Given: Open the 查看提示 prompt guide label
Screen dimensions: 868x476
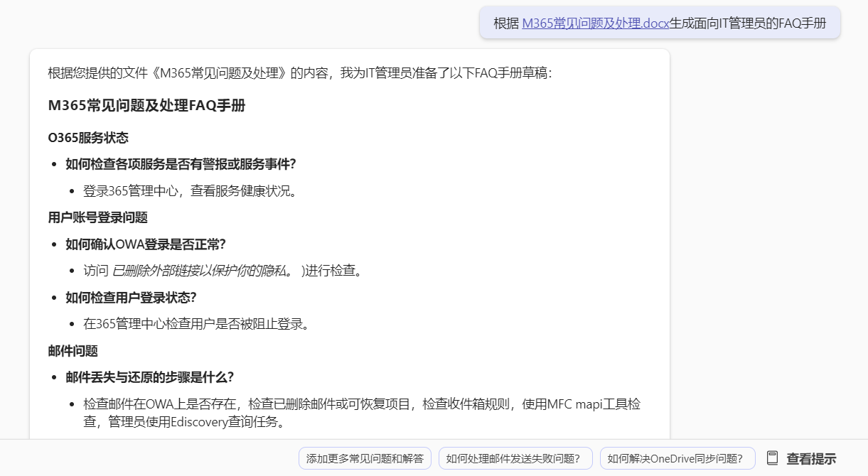Looking at the screenshot, I should 810,459.
